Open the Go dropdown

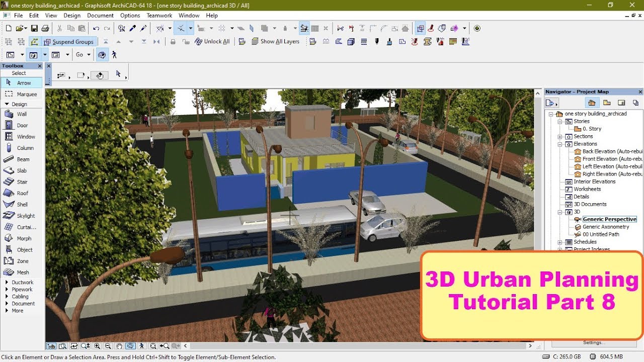click(x=83, y=55)
